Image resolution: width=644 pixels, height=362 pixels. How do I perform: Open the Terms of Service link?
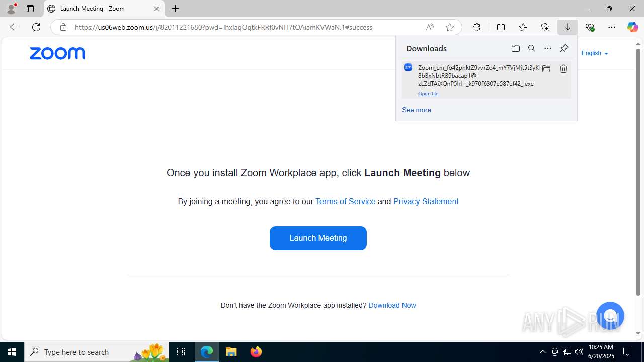coord(345,201)
